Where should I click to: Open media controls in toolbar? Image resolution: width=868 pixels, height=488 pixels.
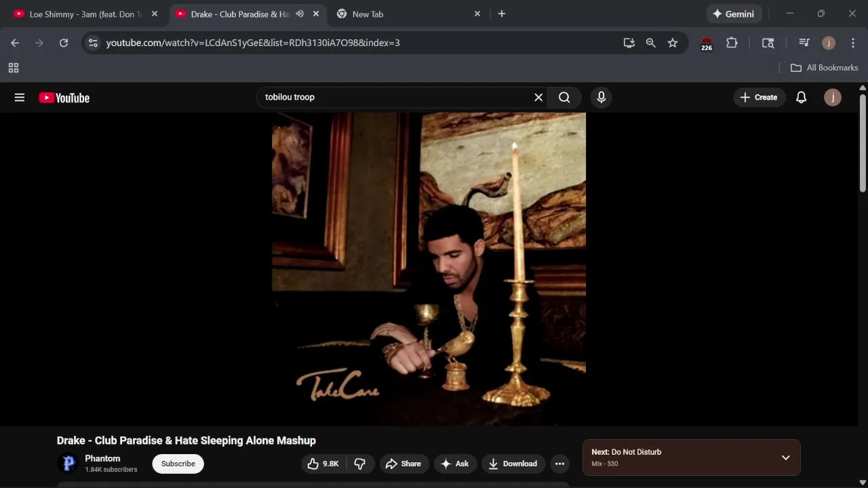tap(804, 43)
